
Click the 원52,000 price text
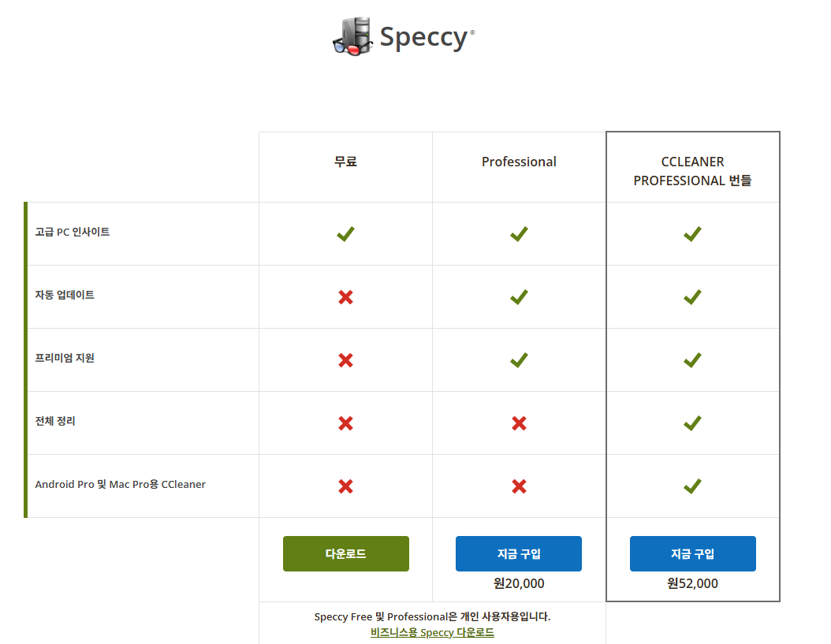[x=692, y=583]
